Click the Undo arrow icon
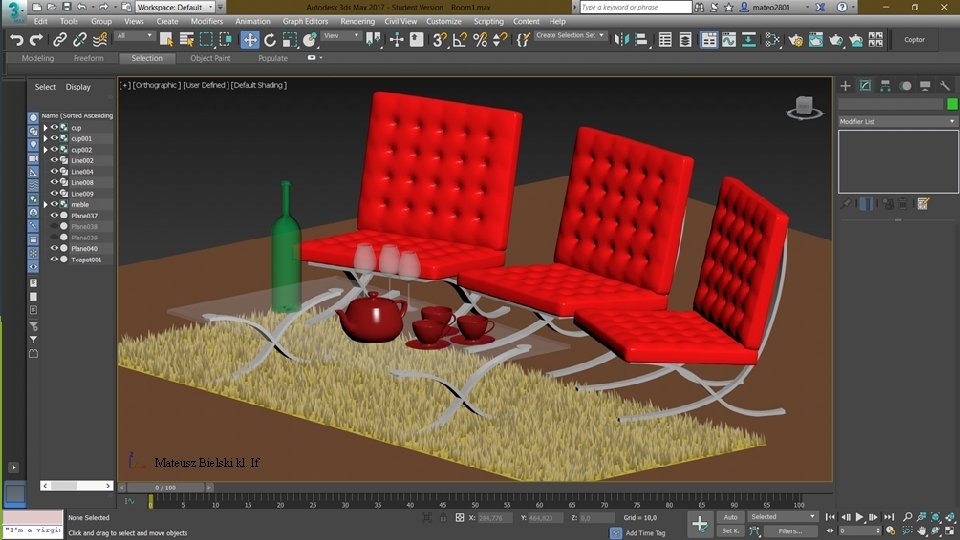This screenshot has height=540, width=960. pyautogui.click(x=16, y=40)
